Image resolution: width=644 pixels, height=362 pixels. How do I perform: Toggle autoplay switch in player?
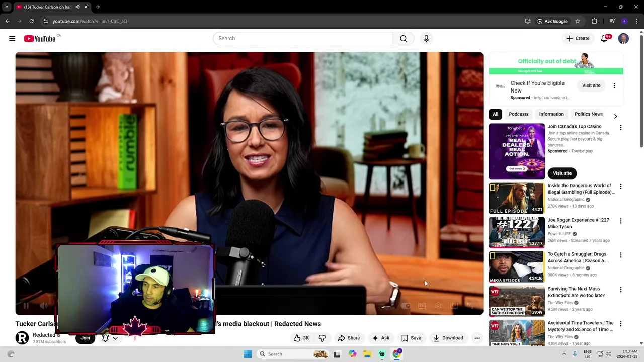(406, 306)
